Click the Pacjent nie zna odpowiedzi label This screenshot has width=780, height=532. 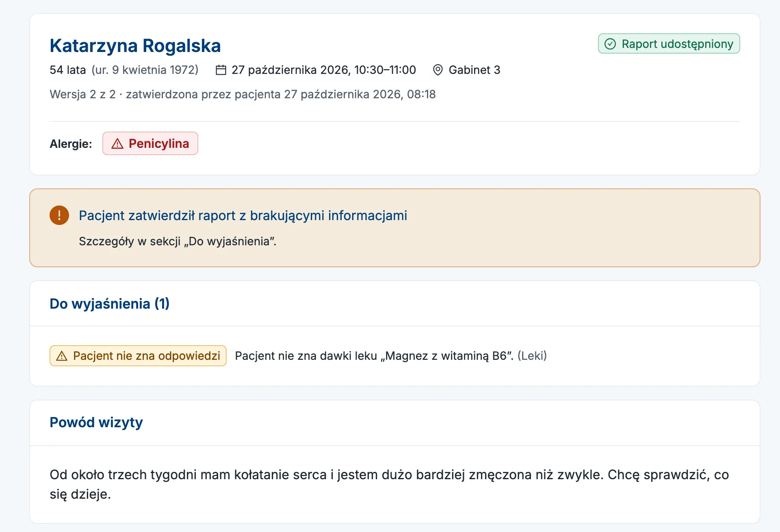click(138, 356)
